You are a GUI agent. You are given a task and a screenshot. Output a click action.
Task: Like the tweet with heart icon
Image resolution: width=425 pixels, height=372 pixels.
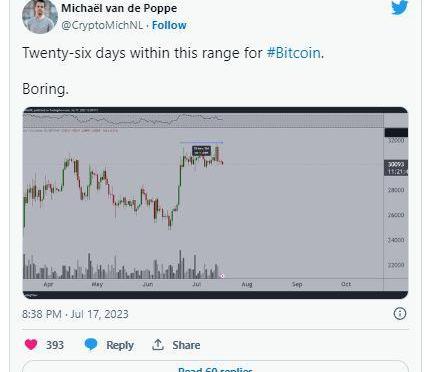pos(31,344)
